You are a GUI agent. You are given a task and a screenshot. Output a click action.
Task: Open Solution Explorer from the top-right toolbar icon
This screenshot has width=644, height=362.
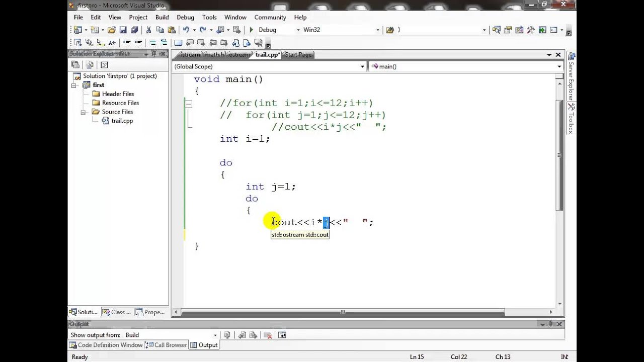coord(497,30)
